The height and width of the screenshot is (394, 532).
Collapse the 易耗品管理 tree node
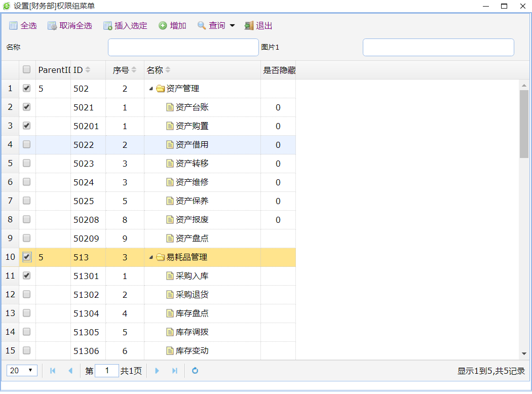[151, 257]
